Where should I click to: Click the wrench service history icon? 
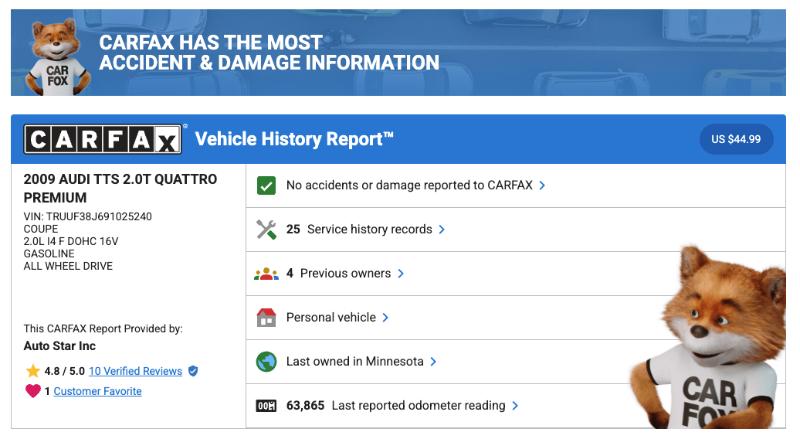(x=266, y=229)
